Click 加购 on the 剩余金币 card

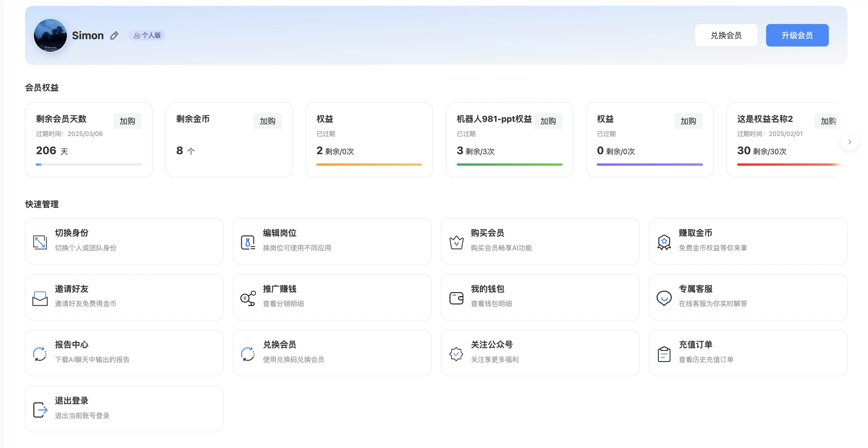tap(267, 121)
